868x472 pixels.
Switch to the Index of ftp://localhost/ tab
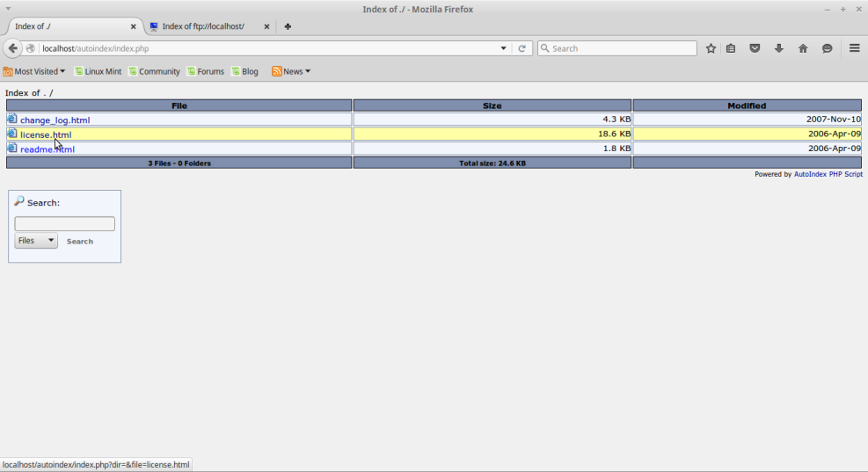(x=207, y=26)
